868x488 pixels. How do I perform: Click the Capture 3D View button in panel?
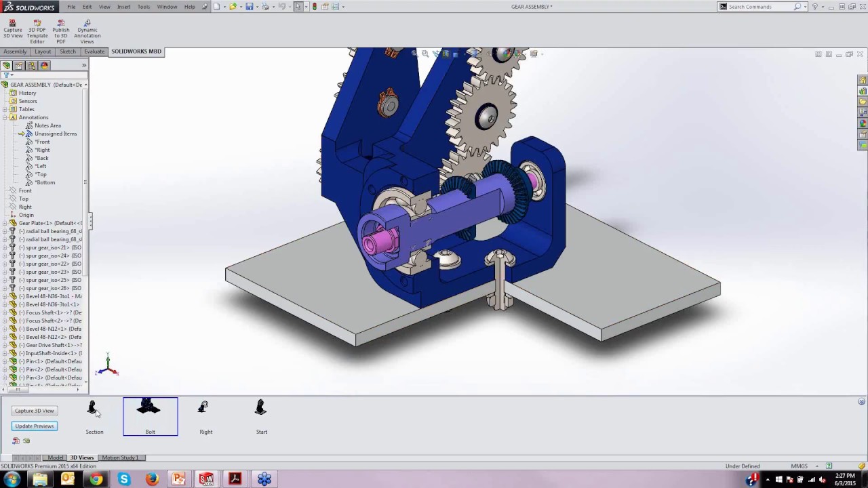tap(35, 411)
